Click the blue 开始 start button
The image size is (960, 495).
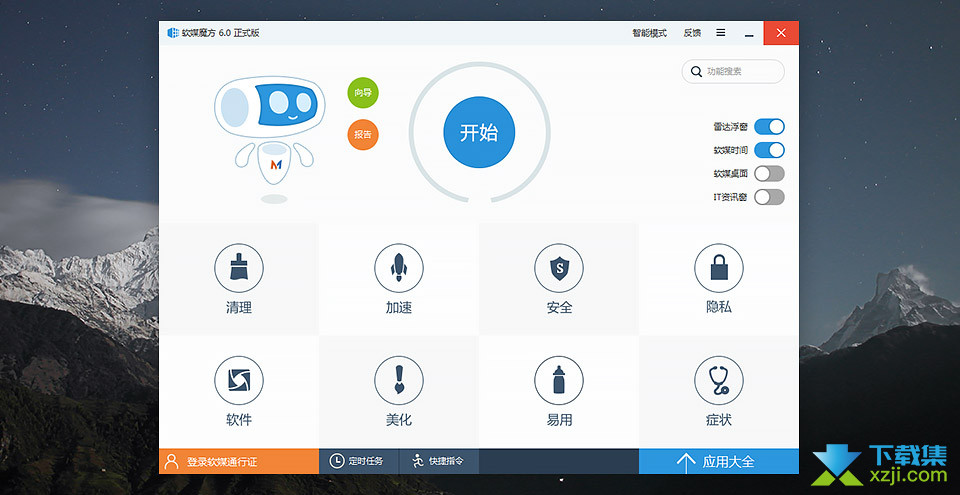pyautogui.click(x=479, y=132)
